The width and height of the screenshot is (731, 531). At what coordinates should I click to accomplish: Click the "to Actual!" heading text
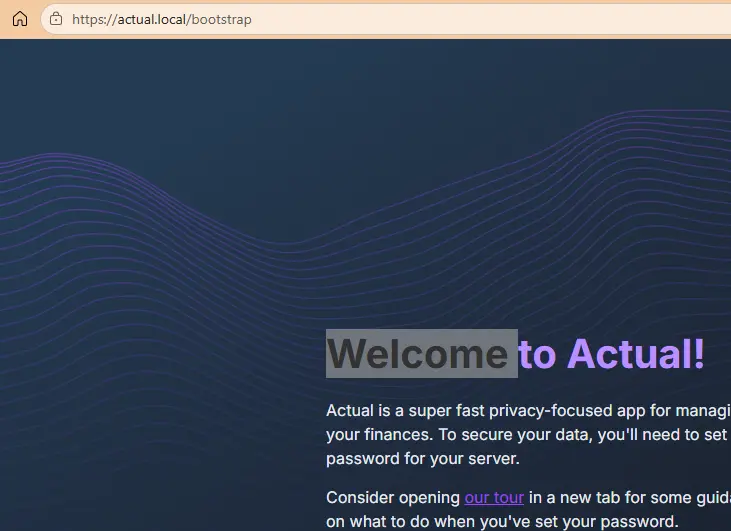coord(612,354)
